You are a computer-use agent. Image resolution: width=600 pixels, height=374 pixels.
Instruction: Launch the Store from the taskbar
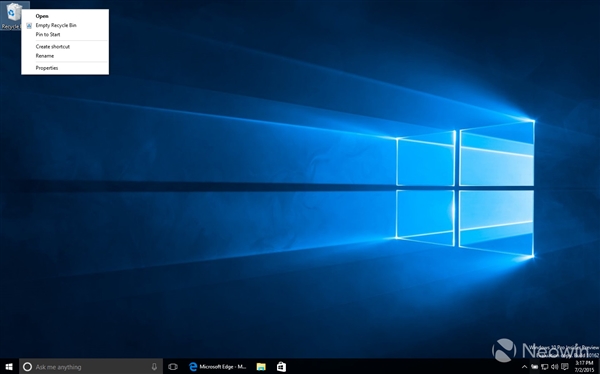pos(281,367)
